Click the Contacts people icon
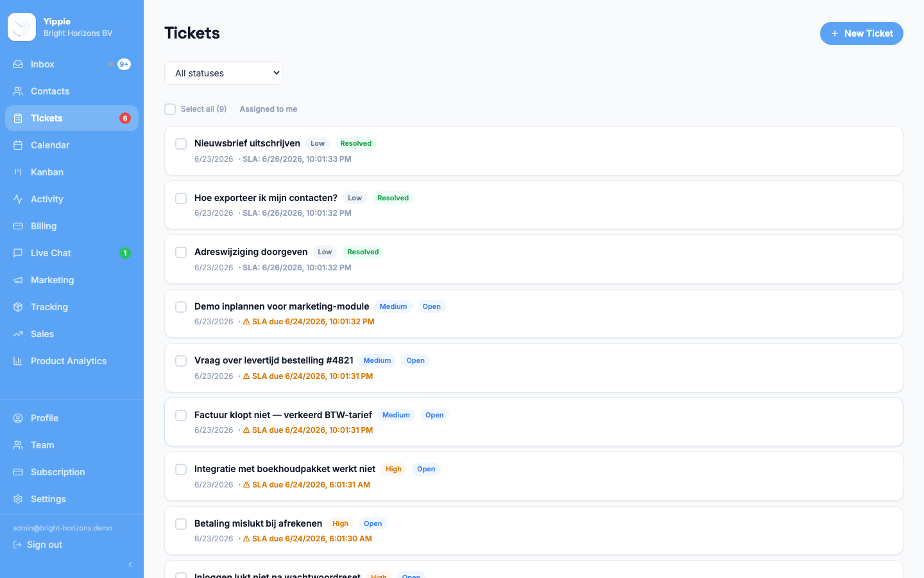924x578 pixels. tap(18, 91)
